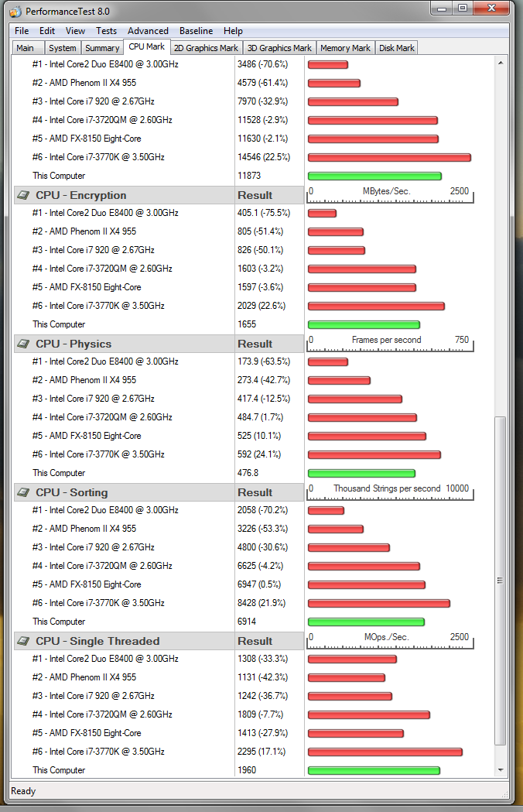
Task: Click Single Threaded This Computer value 1960
Action: tap(247, 770)
